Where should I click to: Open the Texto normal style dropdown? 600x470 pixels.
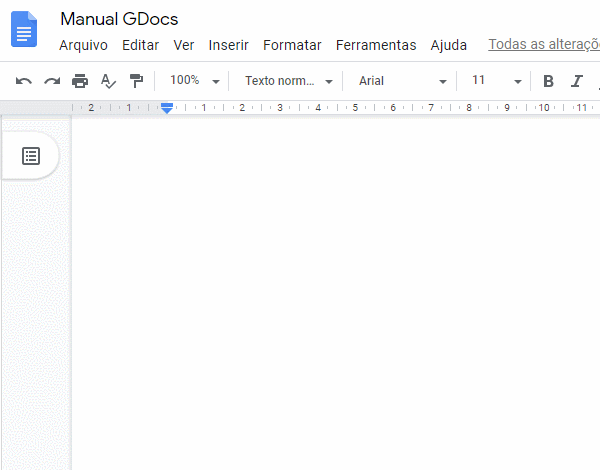(289, 81)
